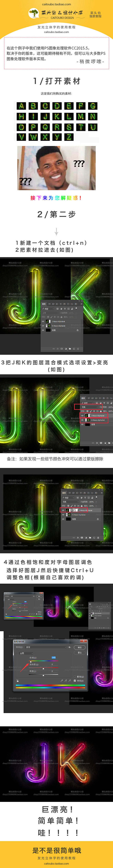The width and height of the screenshot is (113, 868).
Task: Click layer mask thumbnail on J-Neon-Alphabet layer
Action: (x=76, y=510)
